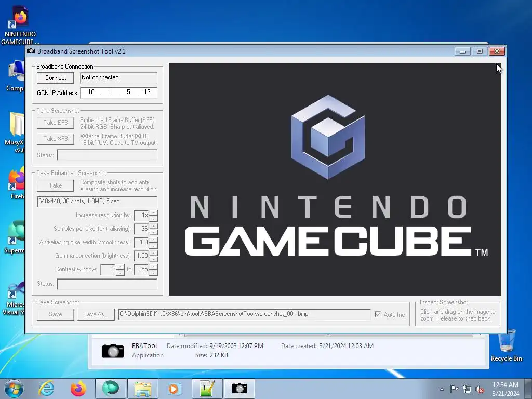Click last octet 13 of GCN IP Address

tap(147, 92)
